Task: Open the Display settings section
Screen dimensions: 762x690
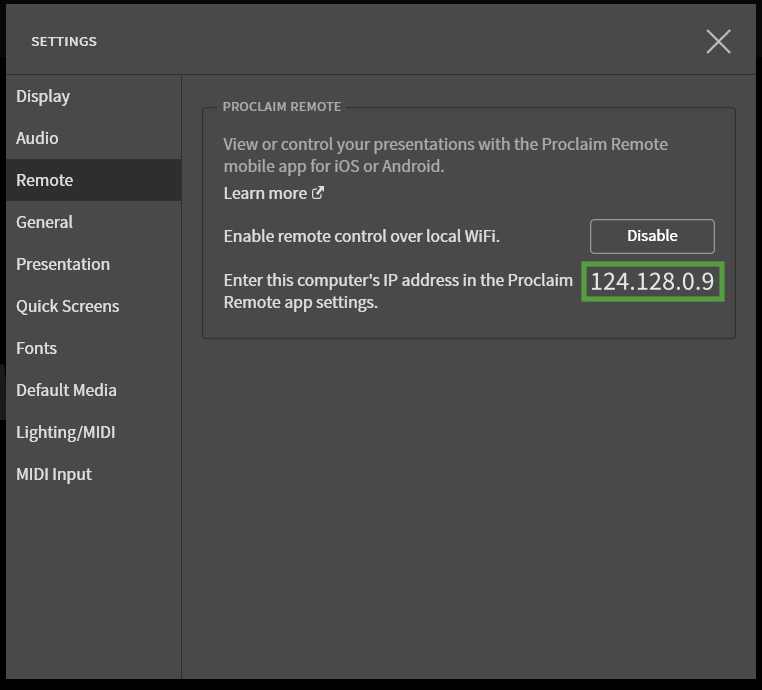Action: (x=43, y=96)
